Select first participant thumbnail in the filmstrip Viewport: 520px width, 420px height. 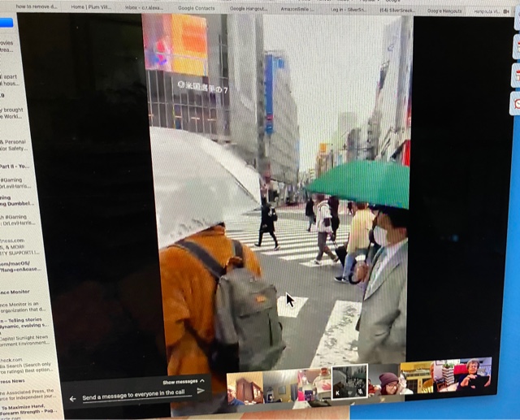click(245, 388)
